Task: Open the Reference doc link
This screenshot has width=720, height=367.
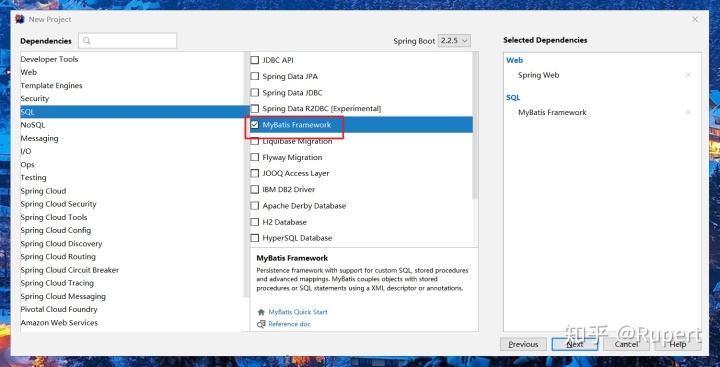Action: [x=289, y=324]
